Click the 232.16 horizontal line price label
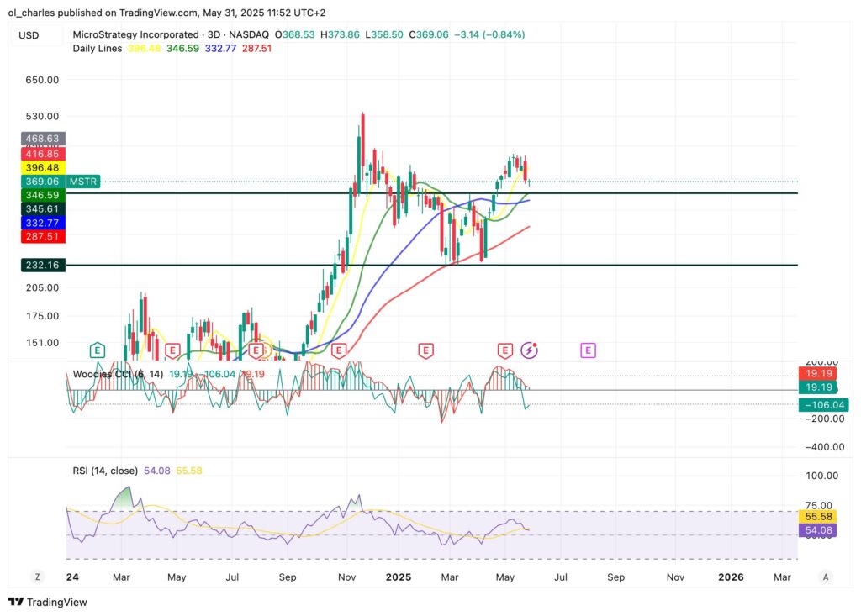 [44, 266]
